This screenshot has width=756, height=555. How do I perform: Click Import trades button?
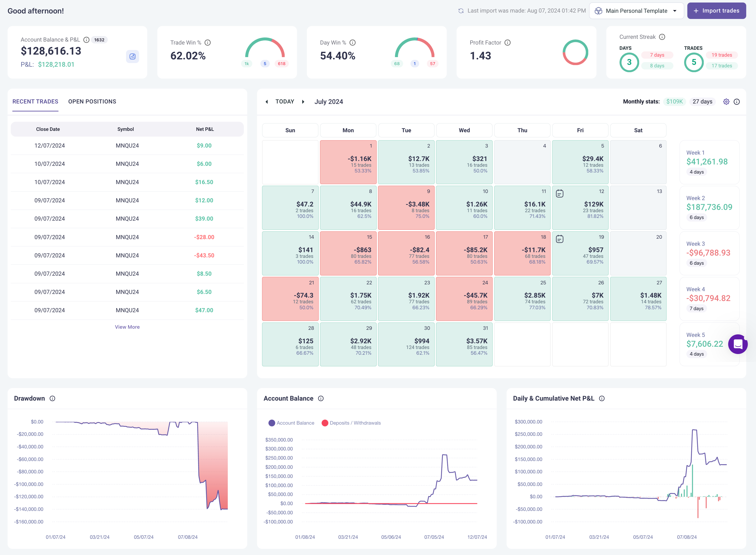716,11
